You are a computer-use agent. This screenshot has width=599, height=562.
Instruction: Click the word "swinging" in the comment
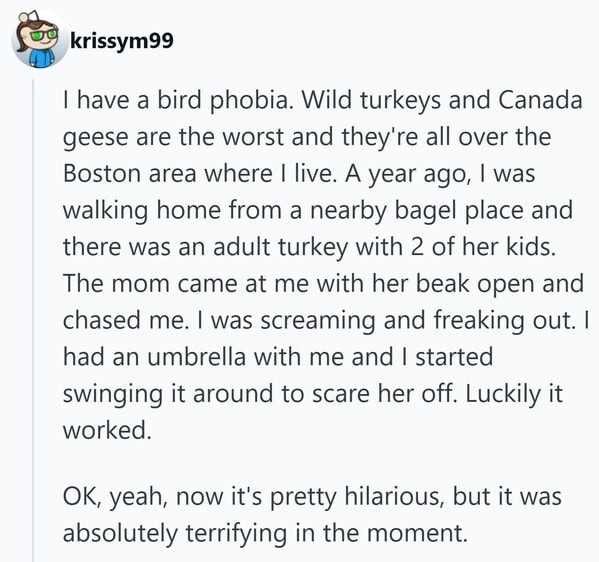pyautogui.click(x=113, y=395)
